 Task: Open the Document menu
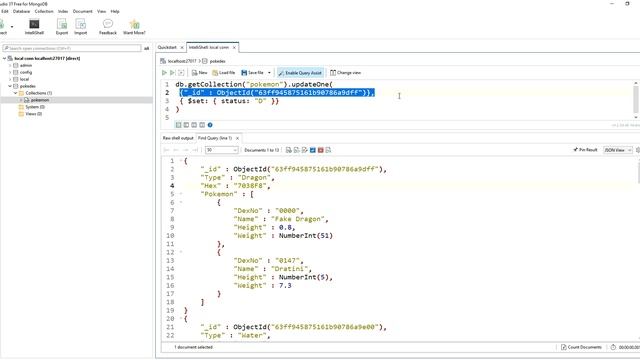pos(82,11)
